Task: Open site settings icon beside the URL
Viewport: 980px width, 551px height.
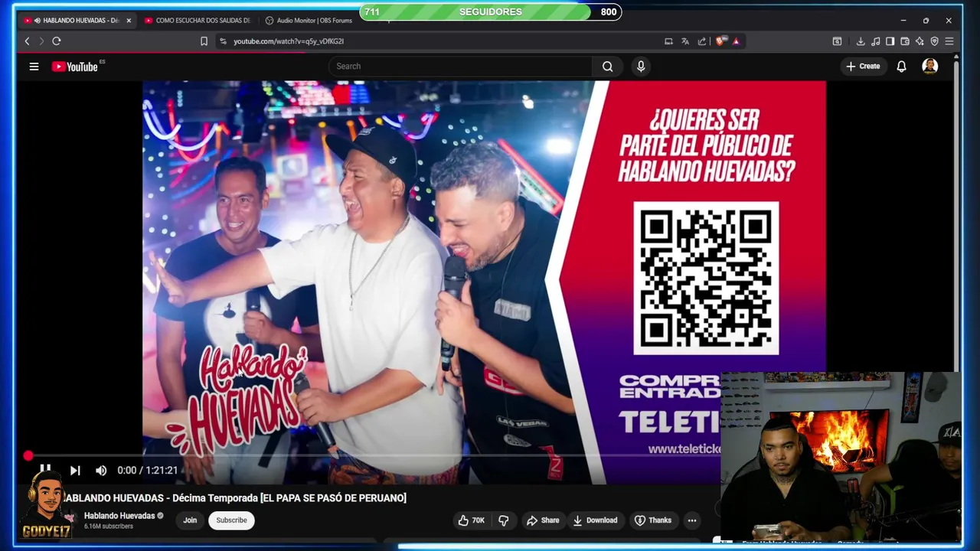Action: pyautogui.click(x=223, y=41)
